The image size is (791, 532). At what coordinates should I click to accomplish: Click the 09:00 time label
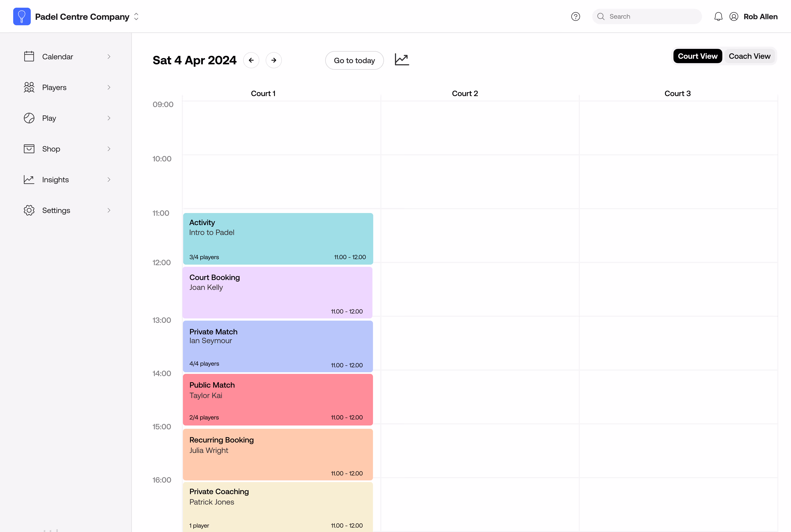coord(163,104)
